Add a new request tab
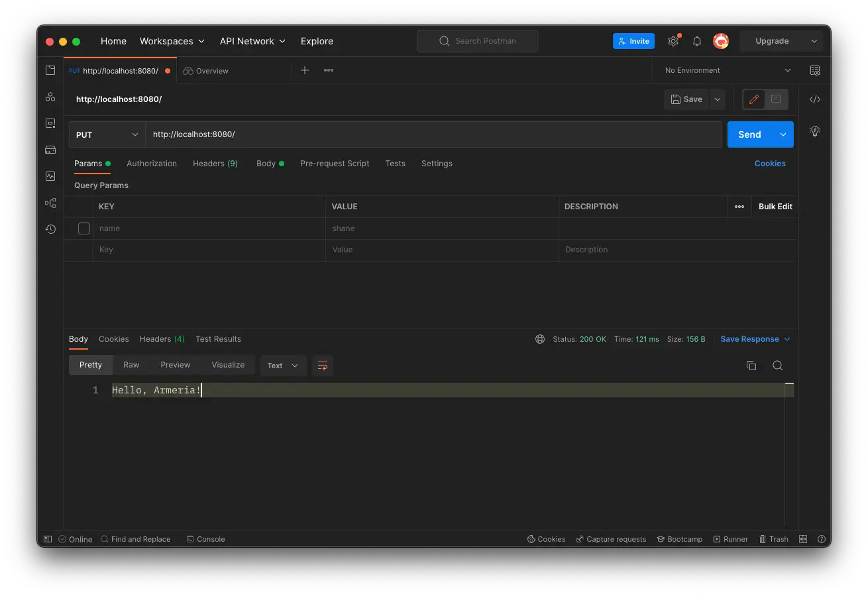Viewport: 868px width, 596px height. point(305,70)
